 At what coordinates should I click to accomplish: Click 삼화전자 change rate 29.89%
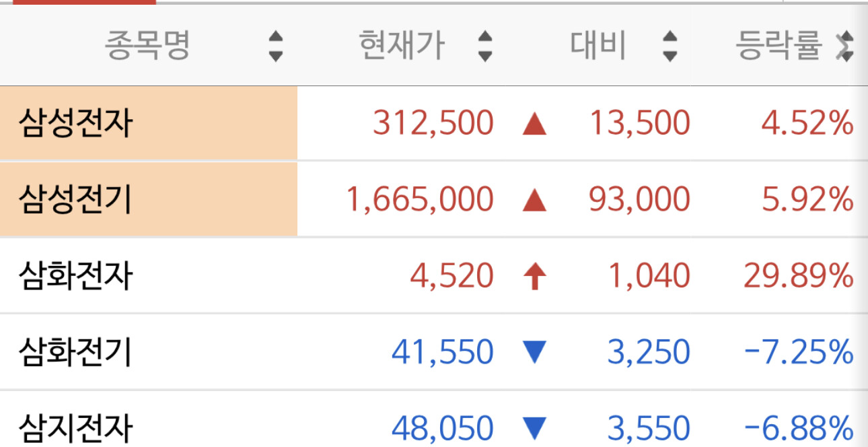pos(799,276)
